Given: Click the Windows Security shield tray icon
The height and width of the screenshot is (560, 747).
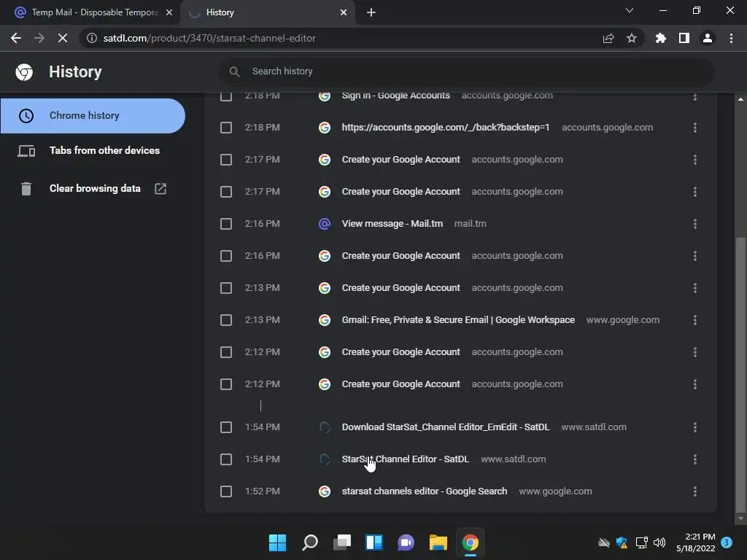Looking at the screenshot, I should pyautogui.click(x=622, y=542).
